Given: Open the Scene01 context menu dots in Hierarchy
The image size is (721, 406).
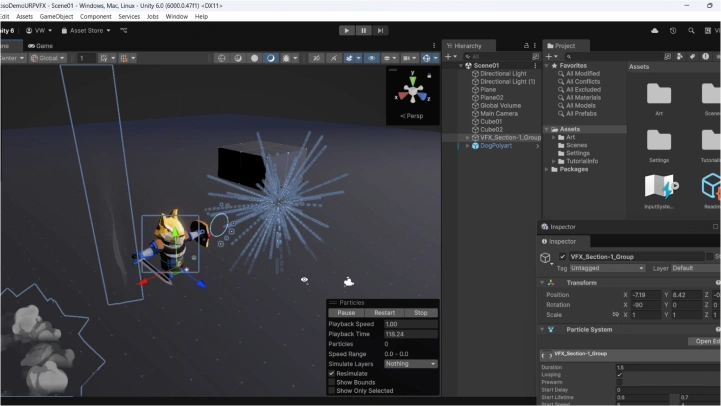Looking at the screenshot, I should [x=535, y=65].
